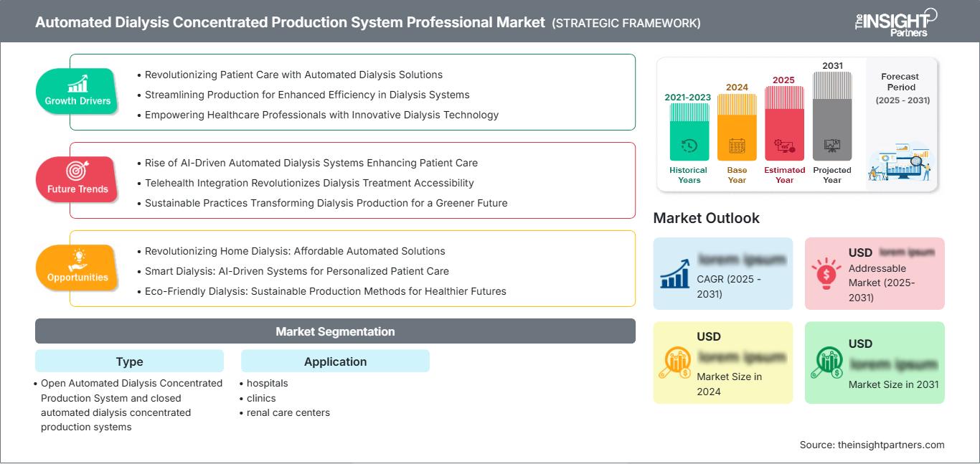Click 'Eco-Friendly Dialysis' bullet
This screenshot has width=980, height=464.
tap(326, 291)
